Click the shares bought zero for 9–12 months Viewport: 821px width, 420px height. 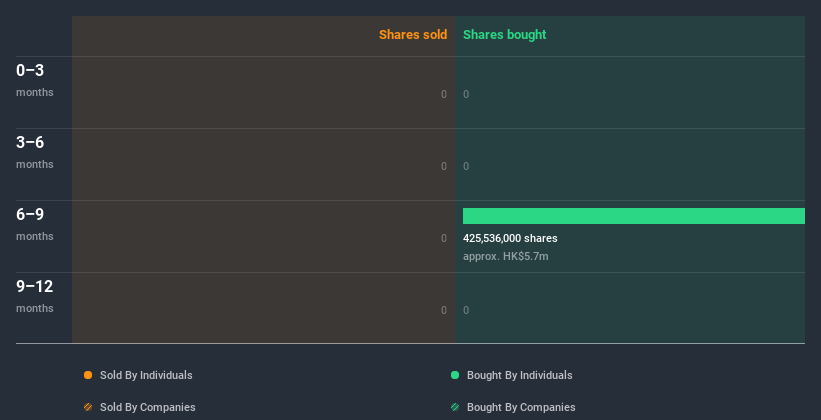466,310
